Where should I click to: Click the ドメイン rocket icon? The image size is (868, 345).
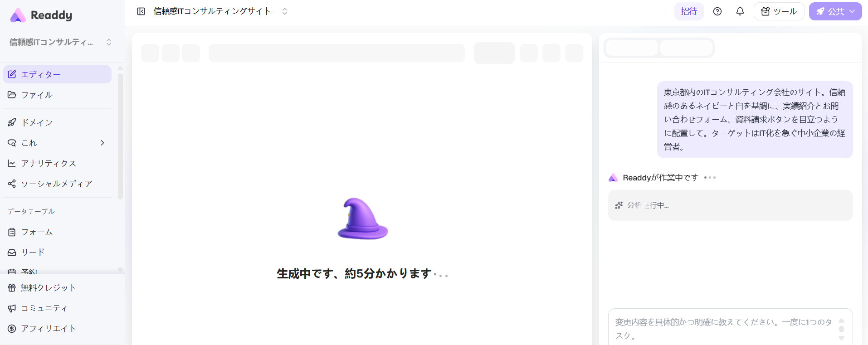(12, 122)
